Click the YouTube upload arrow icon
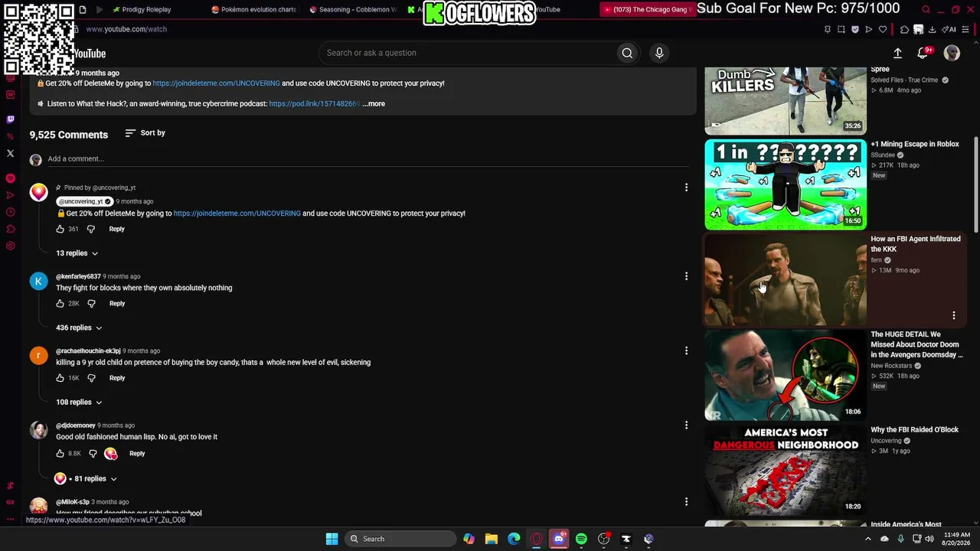 click(897, 53)
